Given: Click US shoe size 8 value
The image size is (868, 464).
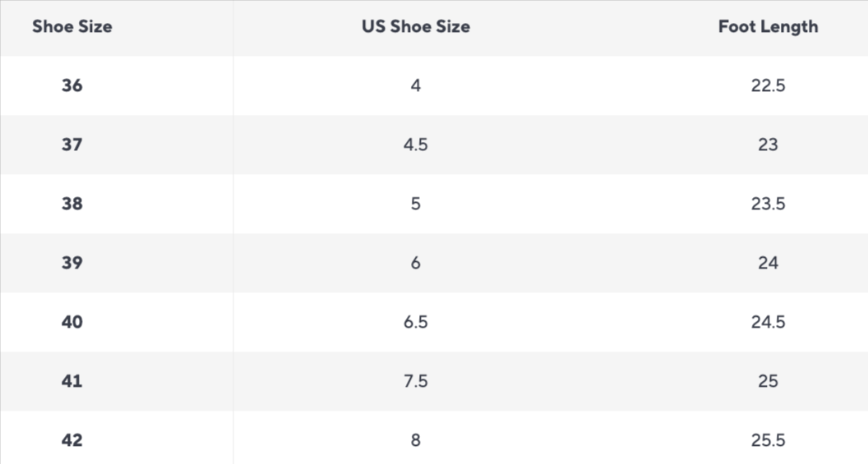Looking at the screenshot, I should [416, 440].
